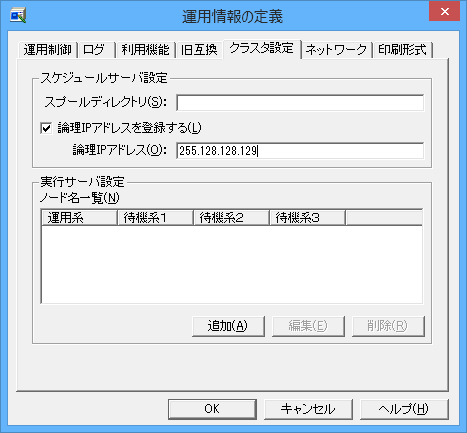Click the キャンセル button
The height and width of the screenshot is (433, 467).
click(x=308, y=409)
